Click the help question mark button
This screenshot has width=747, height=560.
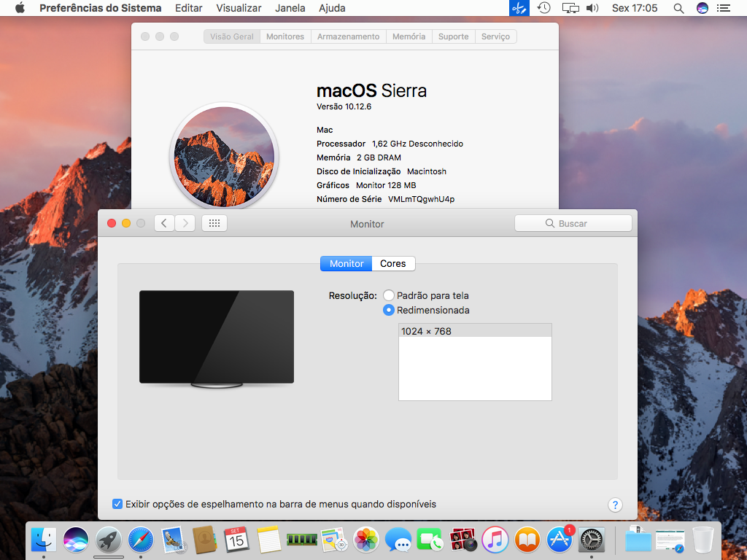coord(615,505)
